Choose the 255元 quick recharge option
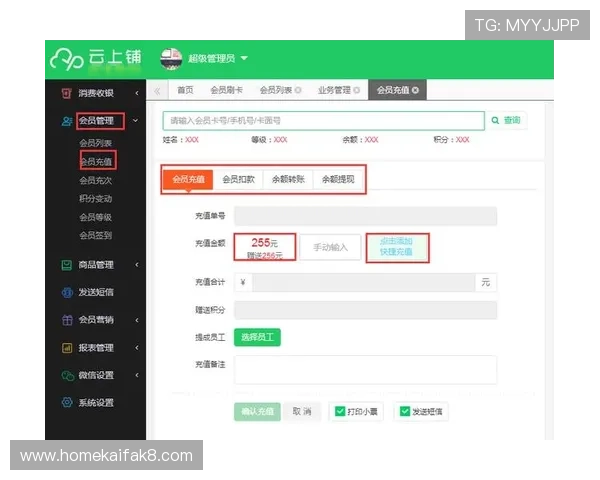This screenshot has height=480, width=600. coord(265,247)
